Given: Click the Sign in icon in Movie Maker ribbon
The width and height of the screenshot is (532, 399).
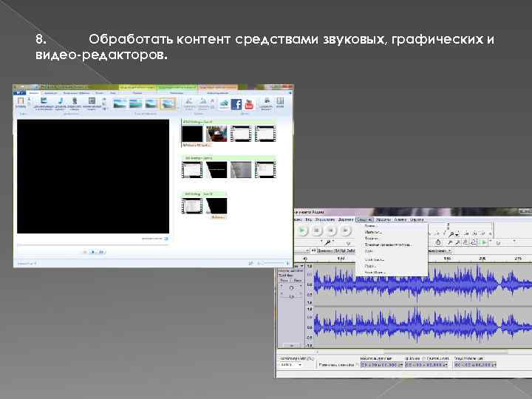Looking at the screenshot, I should pyautogui.click(x=280, y=102).
